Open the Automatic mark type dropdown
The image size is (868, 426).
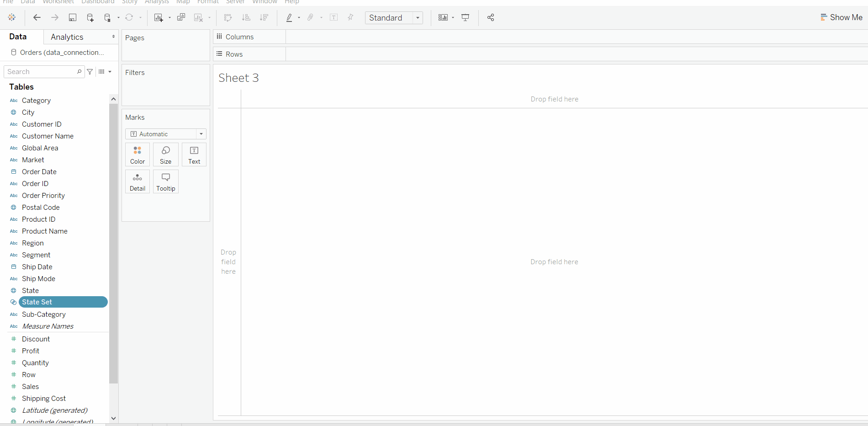tap(166, 134)
